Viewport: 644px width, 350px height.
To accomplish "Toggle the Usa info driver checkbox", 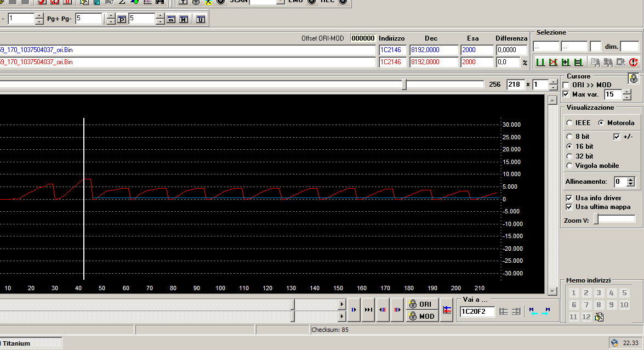I will pos(569,198).
